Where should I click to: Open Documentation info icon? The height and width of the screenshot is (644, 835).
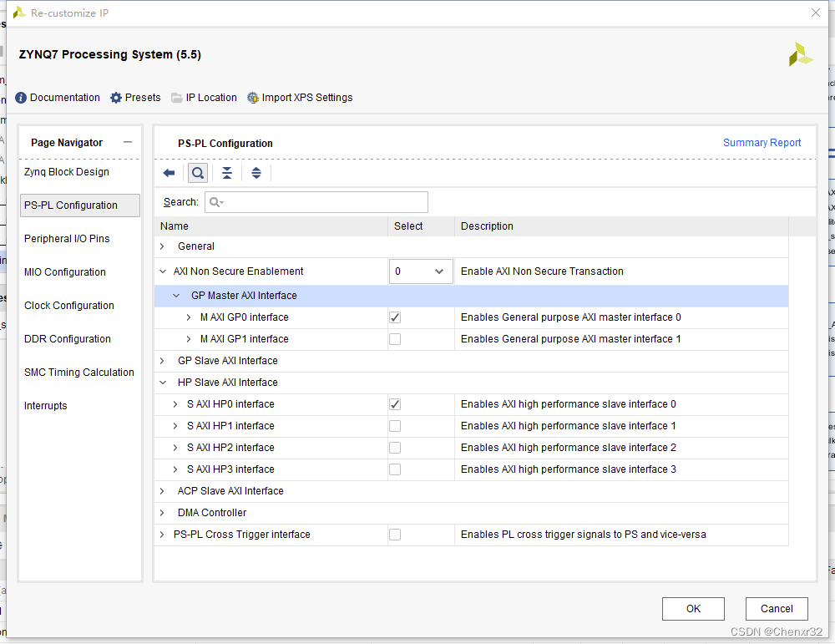(21, 98)
